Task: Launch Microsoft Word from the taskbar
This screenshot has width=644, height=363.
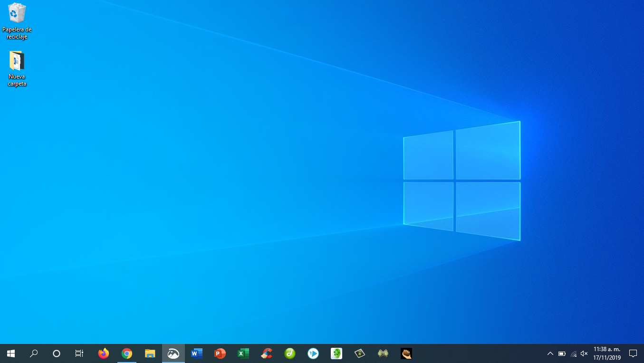Action: pyautogui.click(x=196, y=353)
